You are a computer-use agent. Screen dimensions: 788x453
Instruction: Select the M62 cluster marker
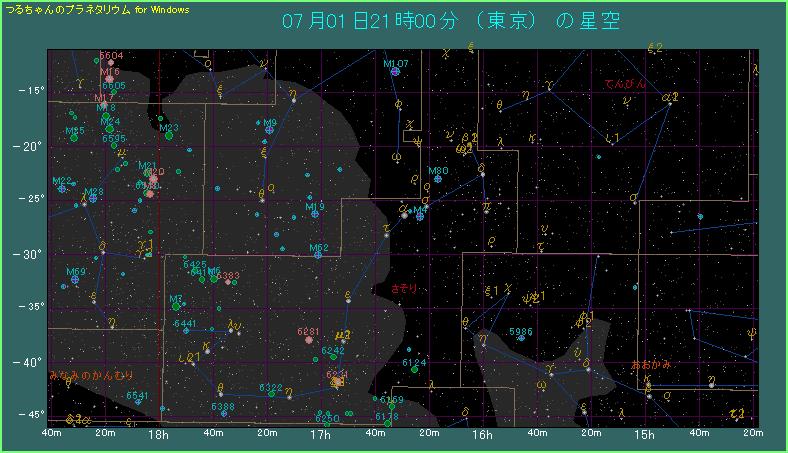[318, 255]
